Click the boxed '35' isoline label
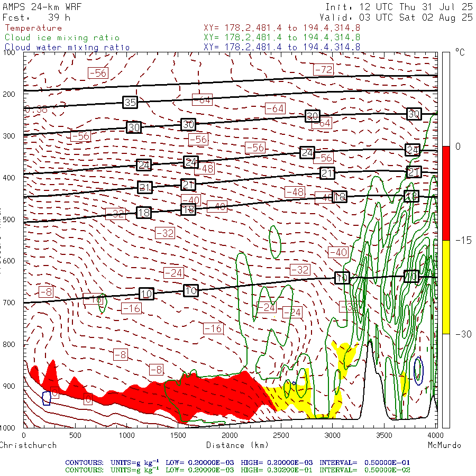This screenshot has width=476, height=476. point(130,102)
